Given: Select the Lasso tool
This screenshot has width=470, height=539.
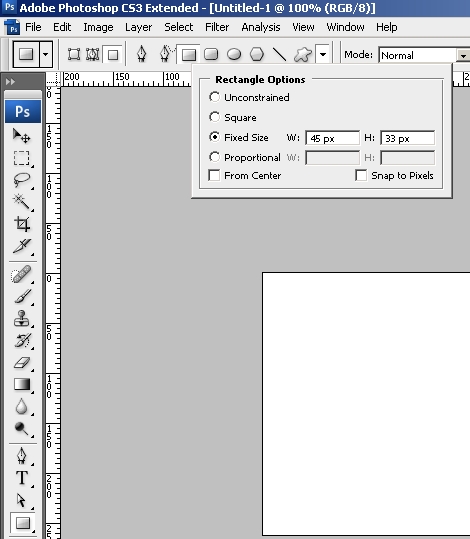Looking at the screenshot, I should click(21, 180).
